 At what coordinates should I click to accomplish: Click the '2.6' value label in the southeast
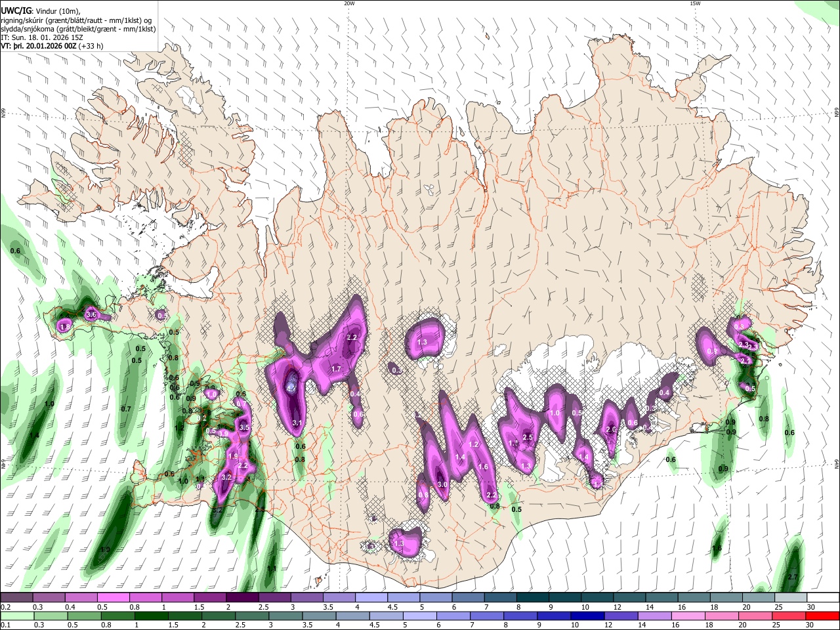(611, 429)
